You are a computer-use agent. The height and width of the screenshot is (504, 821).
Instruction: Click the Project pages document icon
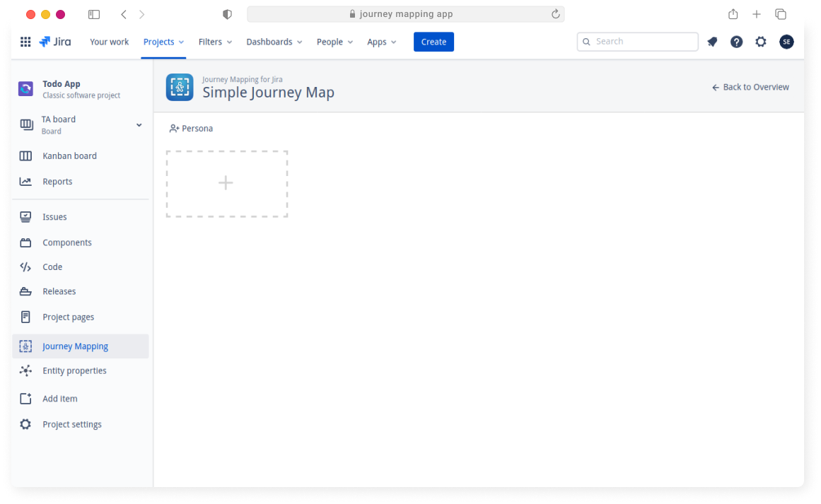(x=25, y=317)
